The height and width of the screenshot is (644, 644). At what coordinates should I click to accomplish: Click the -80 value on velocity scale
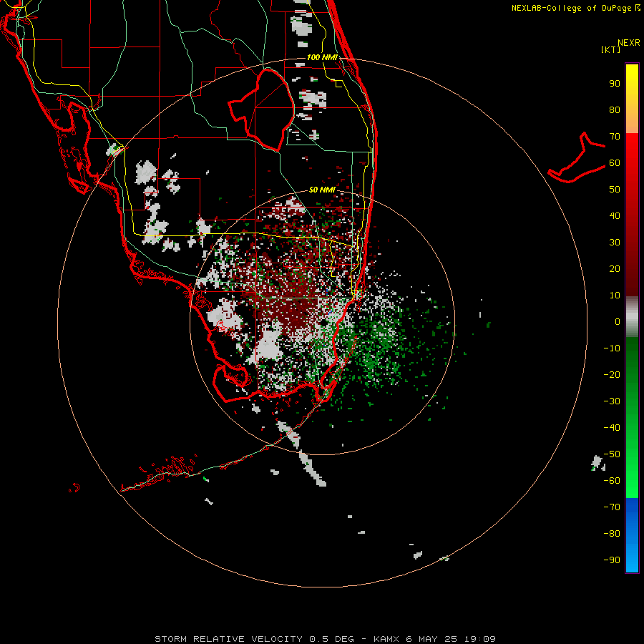click(x=612, y=534)
